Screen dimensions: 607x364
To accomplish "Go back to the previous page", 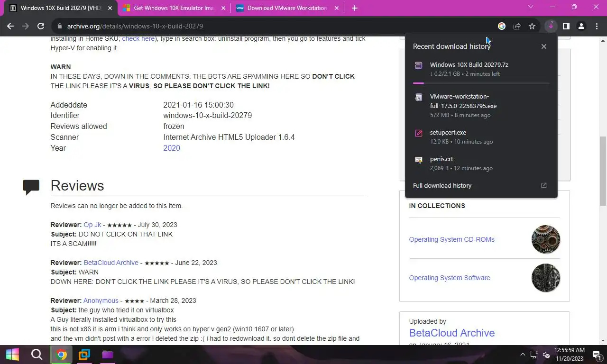I will (10, 26).
